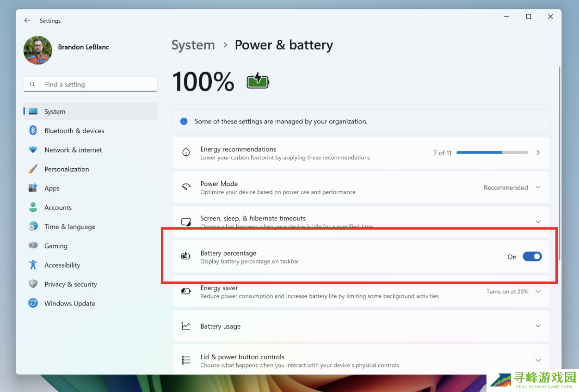Click the Find a setting search box

click(x=90, y=85)
